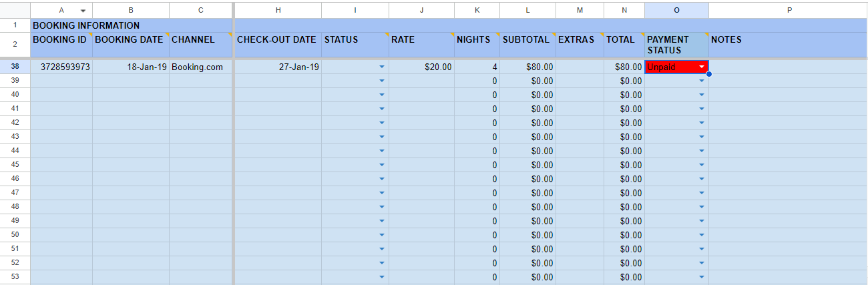Click the NIGHTS header cell
The height and width of the screenshot is (285, 868).
(477, 45)
